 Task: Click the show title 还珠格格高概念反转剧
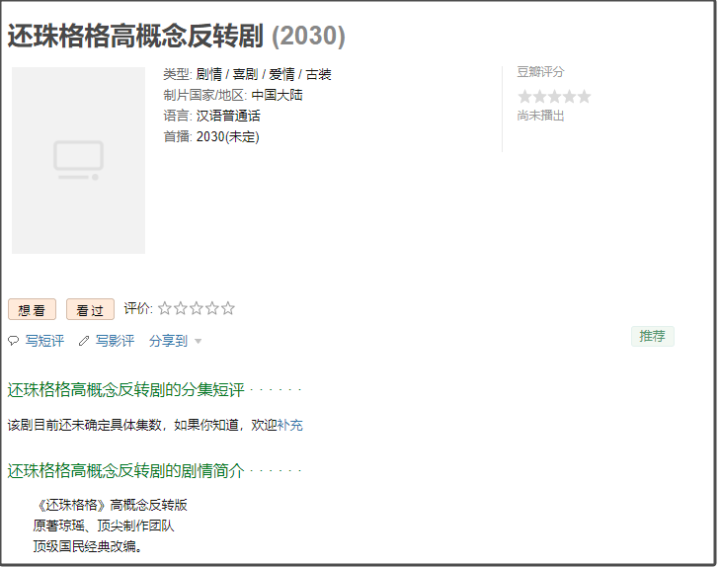[x=135, y=37]
